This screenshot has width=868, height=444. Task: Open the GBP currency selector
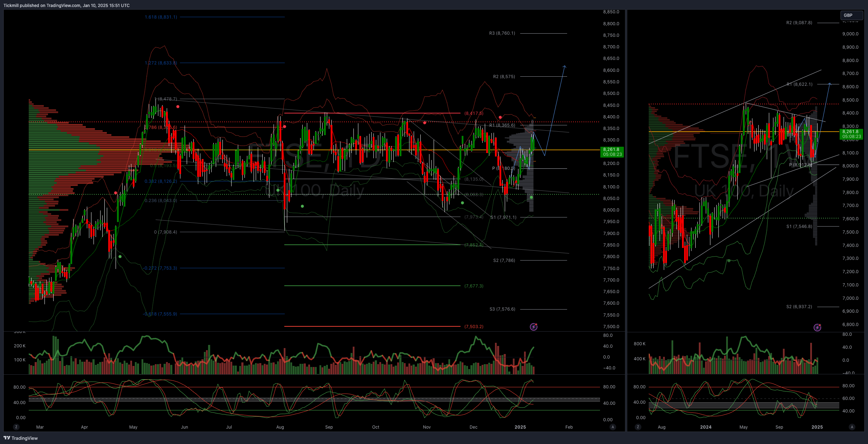[852, 15]
